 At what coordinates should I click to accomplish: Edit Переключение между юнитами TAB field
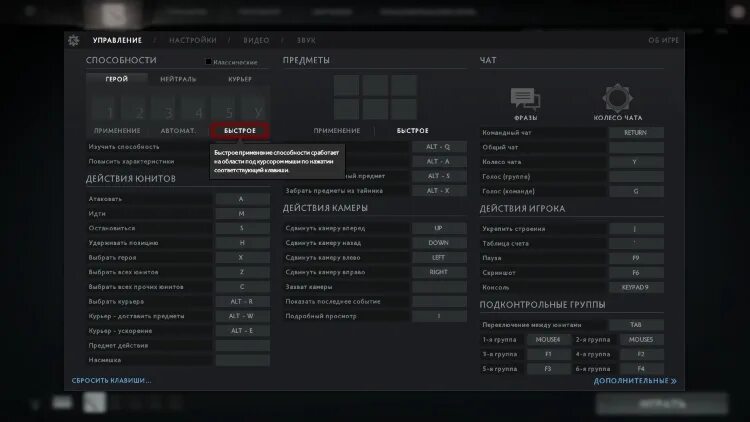point(636,324)
